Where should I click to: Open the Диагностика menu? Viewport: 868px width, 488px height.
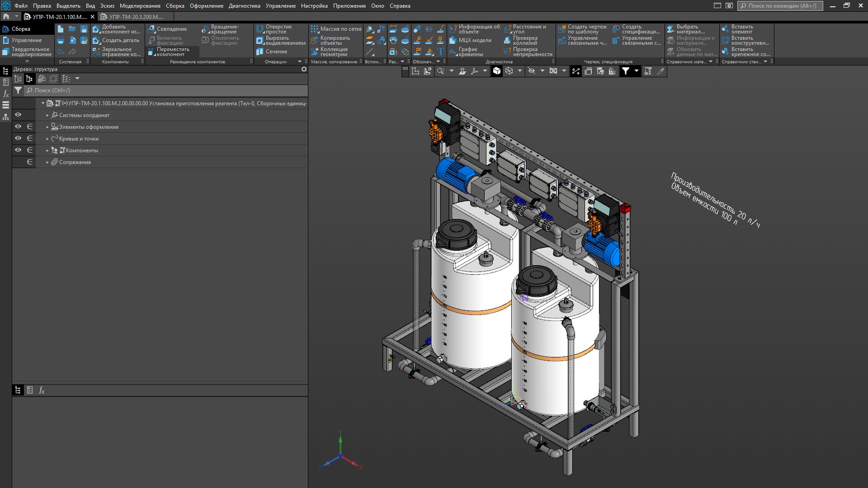[244, 6]
